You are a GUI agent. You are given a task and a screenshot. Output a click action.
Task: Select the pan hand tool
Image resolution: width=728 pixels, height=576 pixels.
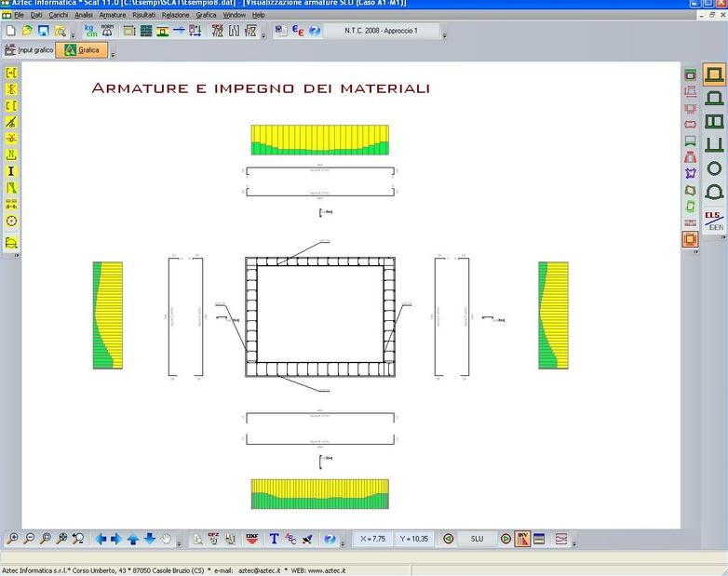pyautogui.click(x=167, y=539)
